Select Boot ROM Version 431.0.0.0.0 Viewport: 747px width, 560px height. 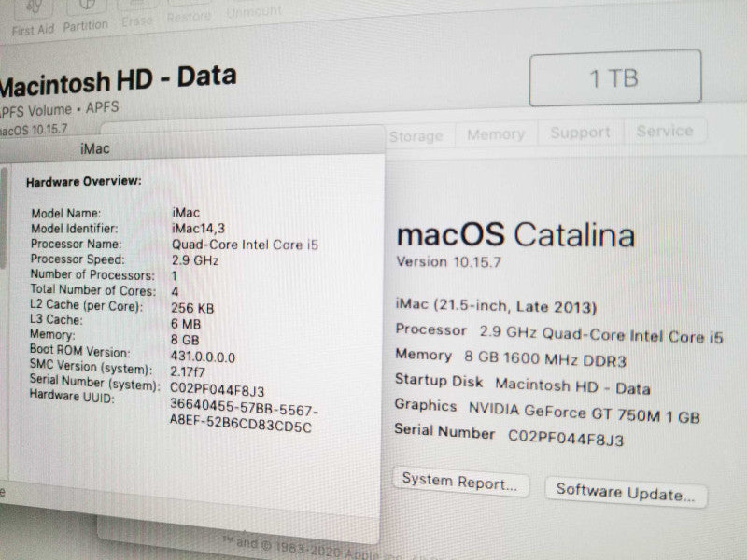(x=203, y=357)
